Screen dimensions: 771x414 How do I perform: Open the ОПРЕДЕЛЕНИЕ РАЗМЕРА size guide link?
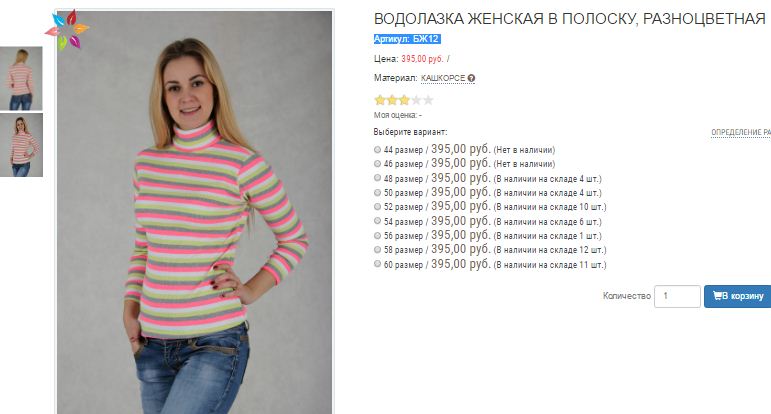click(x=741, y=132)
